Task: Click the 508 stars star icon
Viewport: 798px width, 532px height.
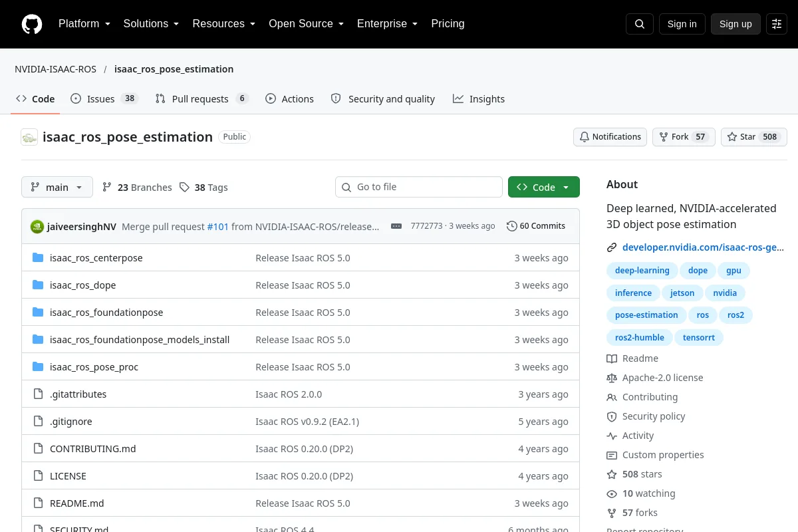Action: click(x=612, y=474)
